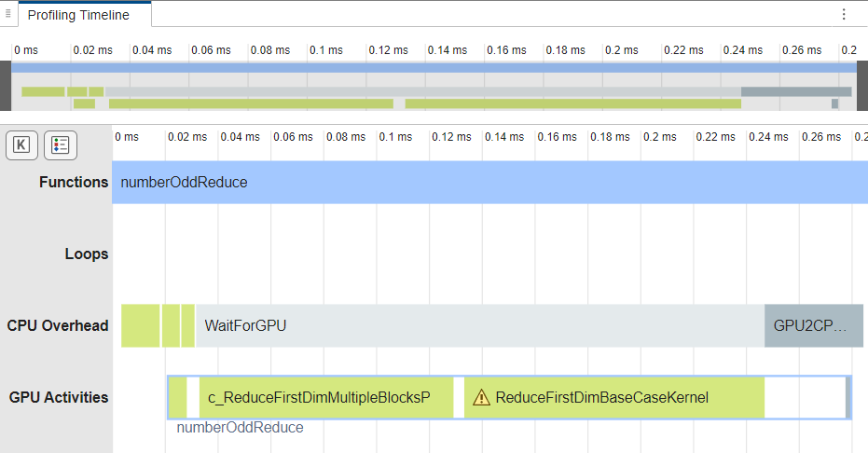Click the left overview range handle

click(6, 86)
